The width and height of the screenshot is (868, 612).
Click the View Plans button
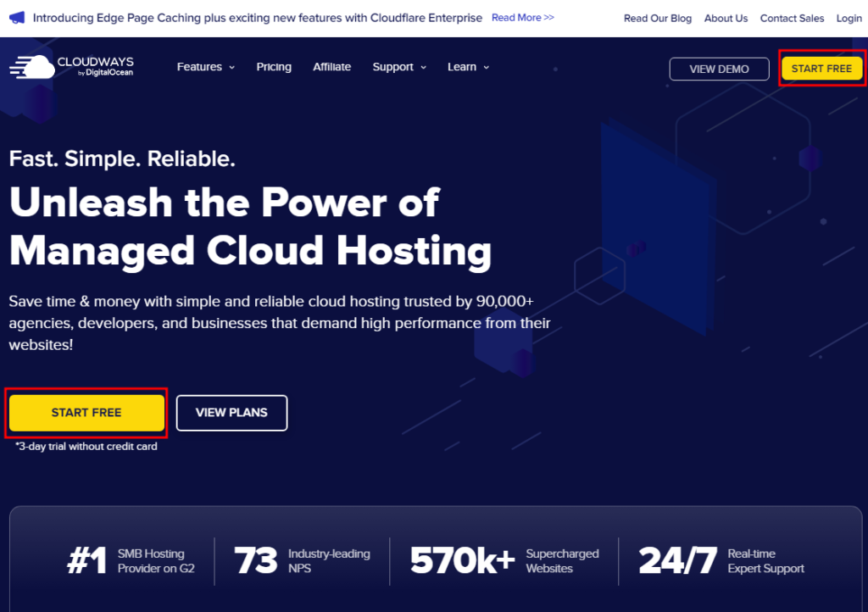pos(231,413)
